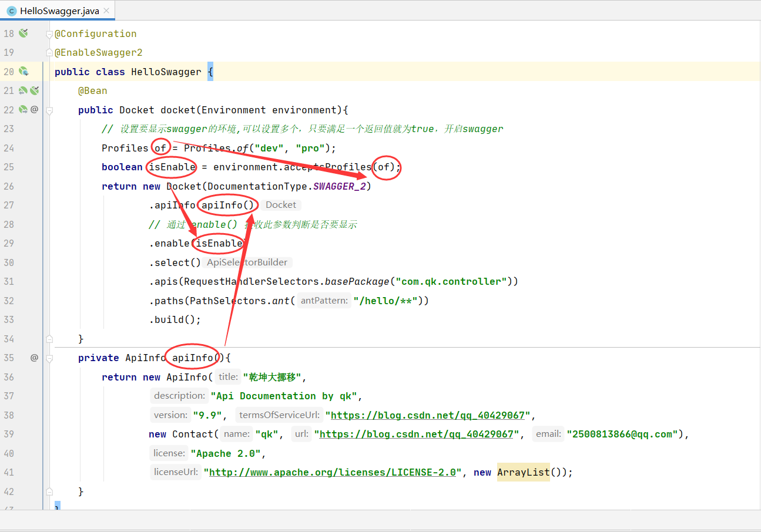Click the "Apache 2.0" string

[x=226, y=453]
